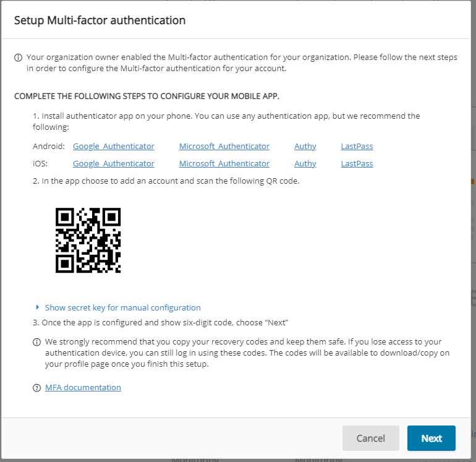Open the Android Google Authenticator link
476x462 pixels.
click(x=113, y=147)
